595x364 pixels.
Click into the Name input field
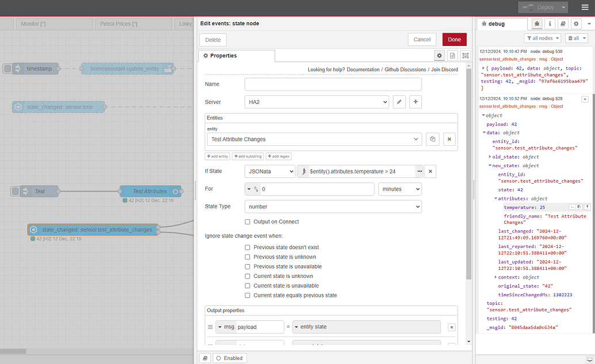[x=333, y=84]
